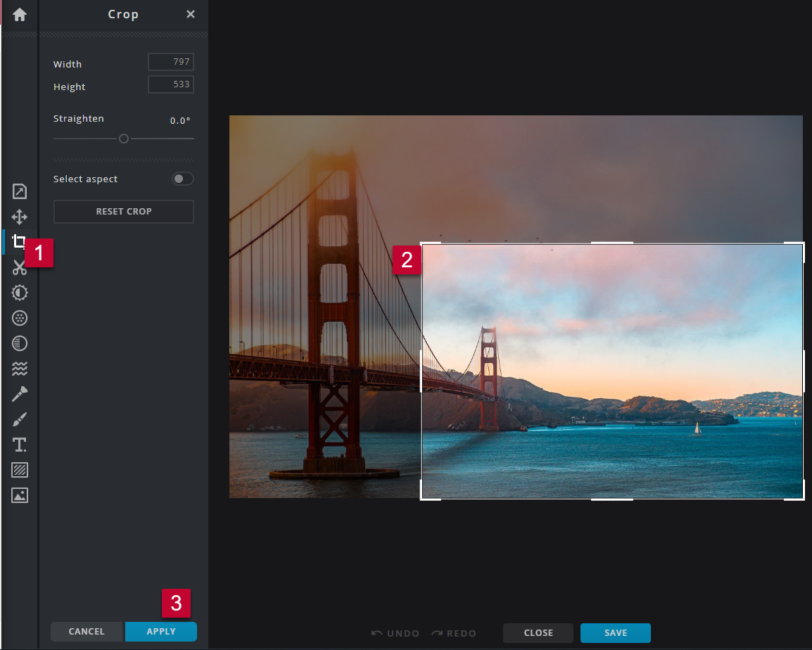Open the Liquify waves tool
The image size is (812, 650).
(19, 368)
